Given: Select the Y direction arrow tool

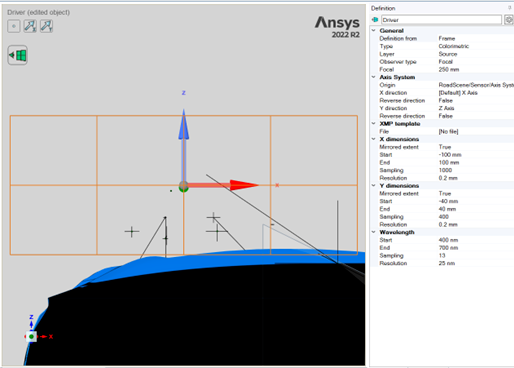Looking at the screenshot, I should pos(46,26).
